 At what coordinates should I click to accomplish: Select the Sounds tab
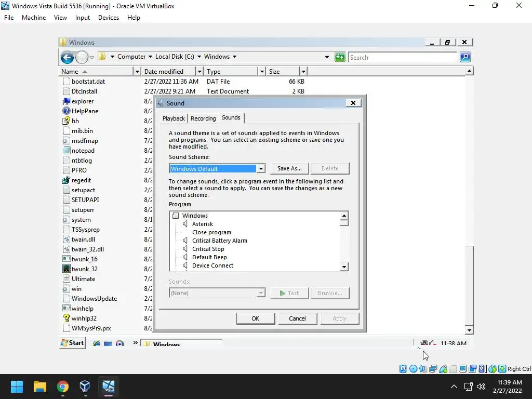(231, 117)
